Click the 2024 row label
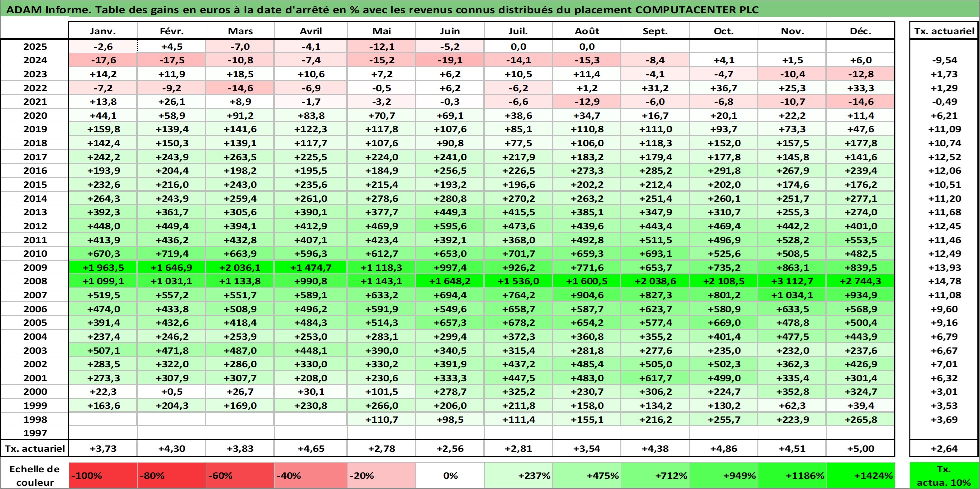The image size is (980, 489). coord(35,60)
